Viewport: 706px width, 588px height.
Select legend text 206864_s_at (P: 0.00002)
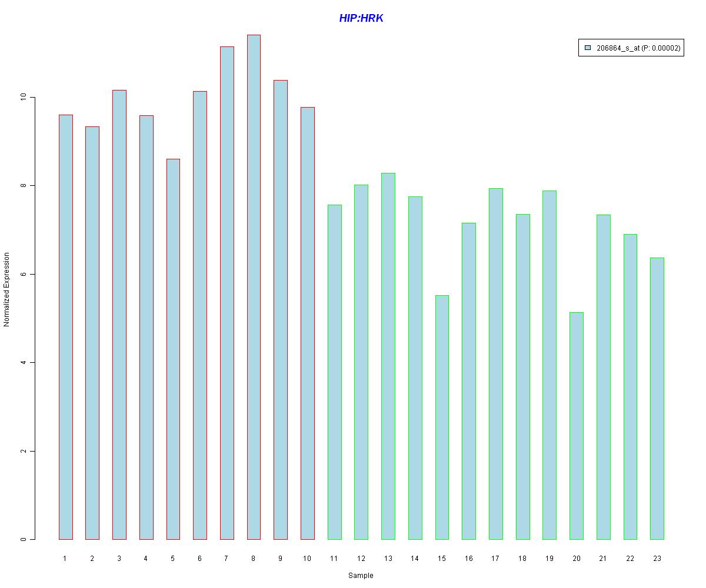pyautogui.click(x=638, y=49)
